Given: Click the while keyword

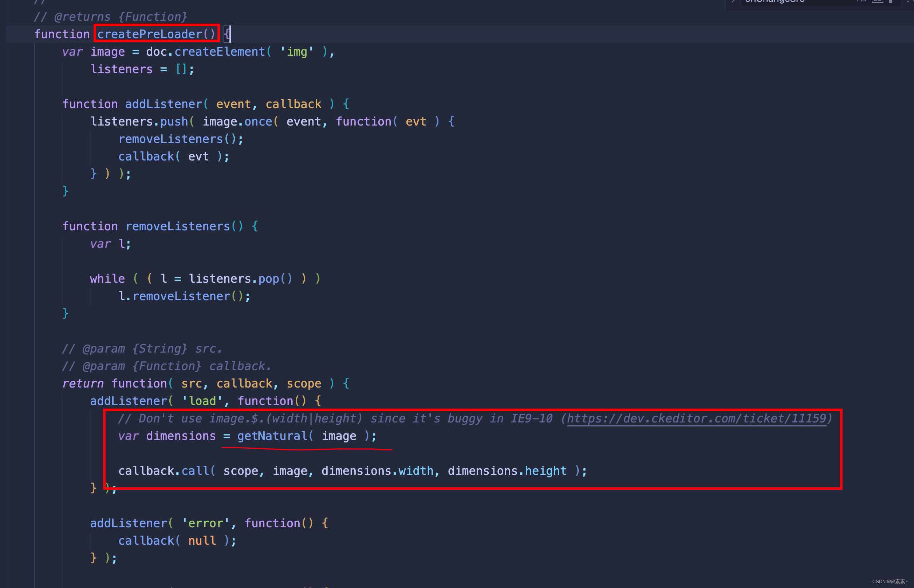Looking at the screenshot, I should click(107, 279).
